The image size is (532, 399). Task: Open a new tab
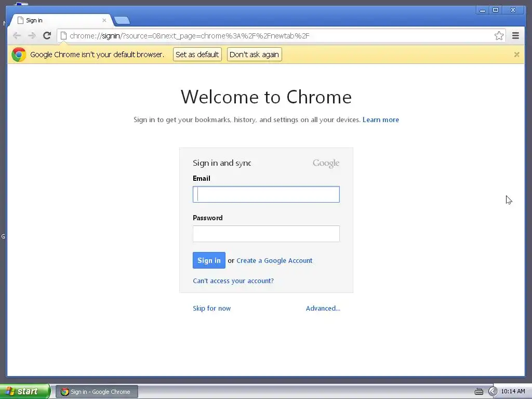(x=122, y=21)
